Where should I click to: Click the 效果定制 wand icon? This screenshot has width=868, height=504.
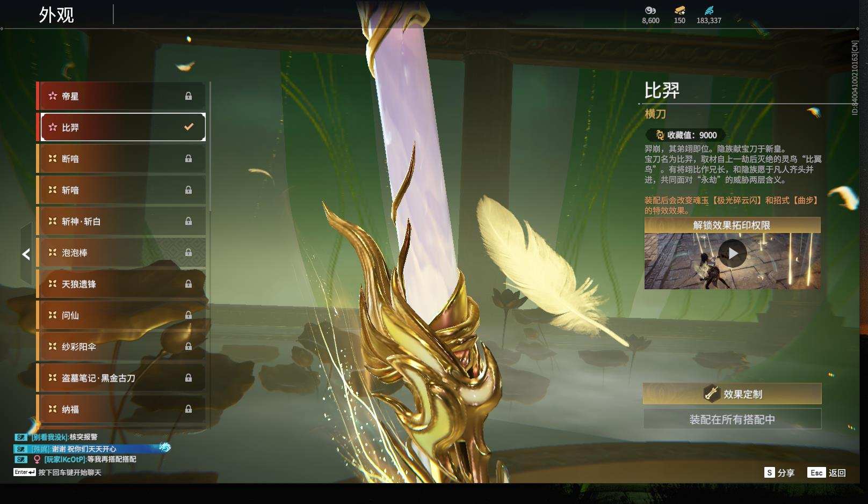point(712,393)
